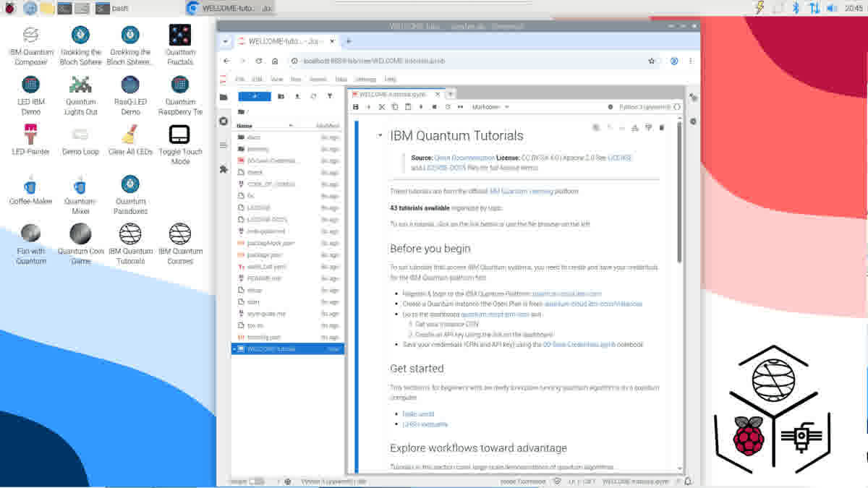Open the Run menu in JupyterLab
Viewport: 868px width, 488px height.
296,80
